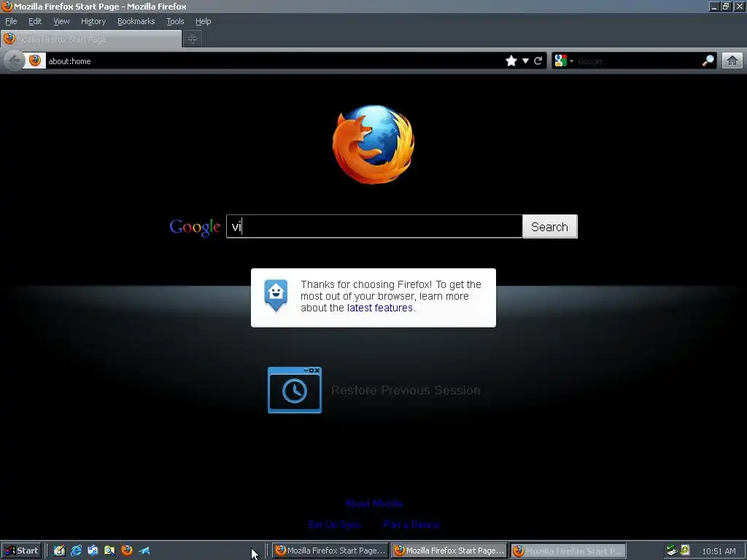This screenshot has width=747, height=560.
Task: Open the Windows Start menu
Action: [21, 551]
